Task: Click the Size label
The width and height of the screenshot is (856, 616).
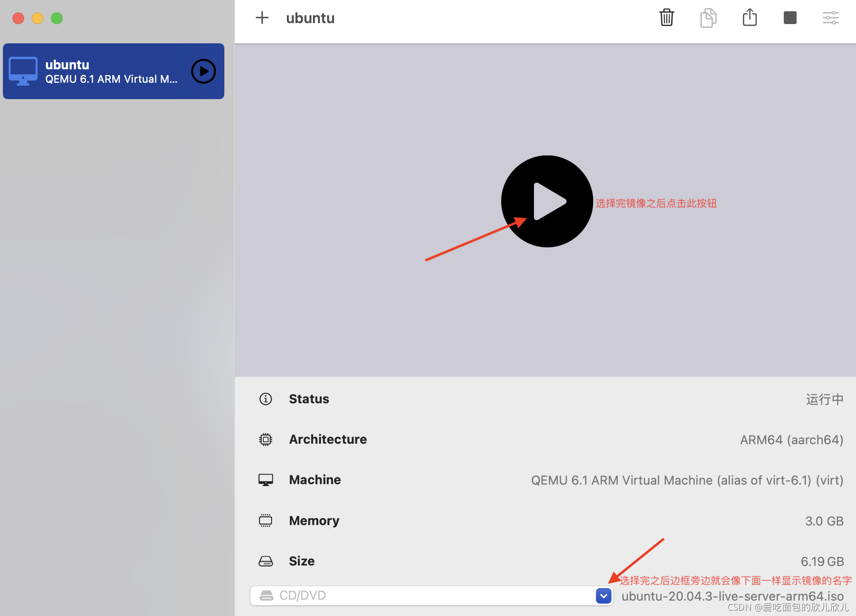Action: [302, 561]
